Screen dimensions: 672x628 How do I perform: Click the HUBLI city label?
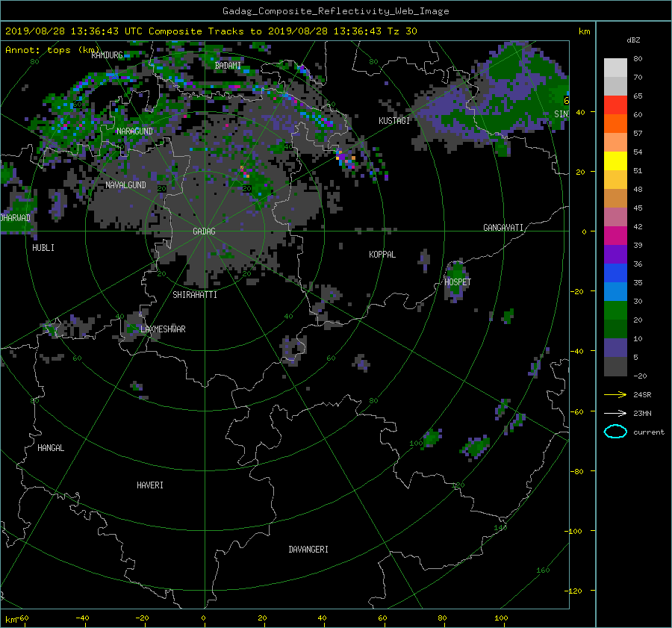pos(43,248)
